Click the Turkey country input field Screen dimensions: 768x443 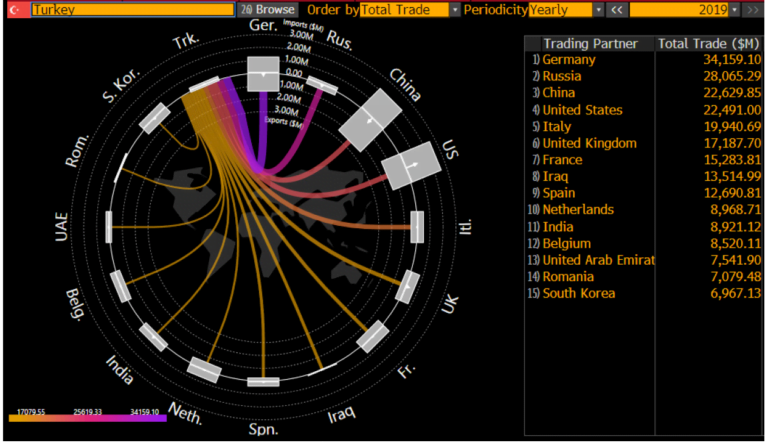pos(132,9)
